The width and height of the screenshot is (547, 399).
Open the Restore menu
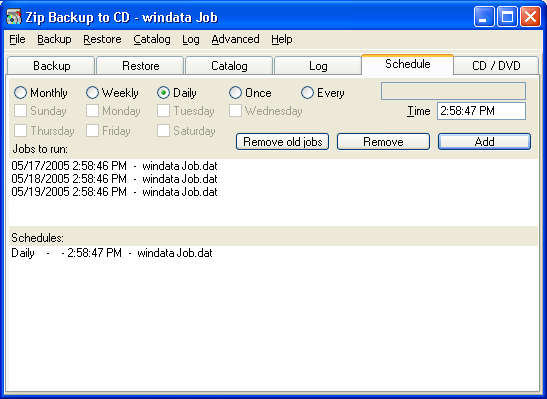[x=102, y=39]
